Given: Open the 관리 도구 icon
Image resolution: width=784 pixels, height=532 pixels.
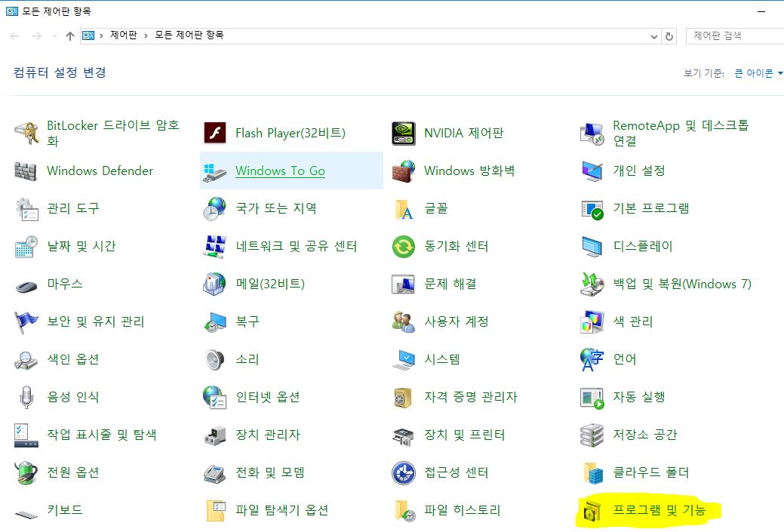Looking at the screenshot, I should (x=26, y=209).
